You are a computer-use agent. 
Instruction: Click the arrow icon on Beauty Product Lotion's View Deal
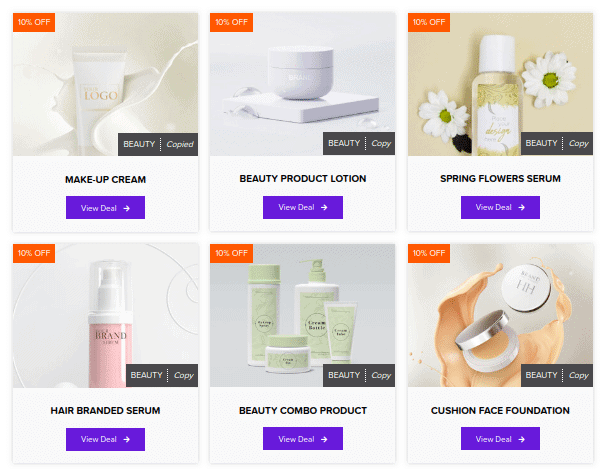(x=324, y=207)
